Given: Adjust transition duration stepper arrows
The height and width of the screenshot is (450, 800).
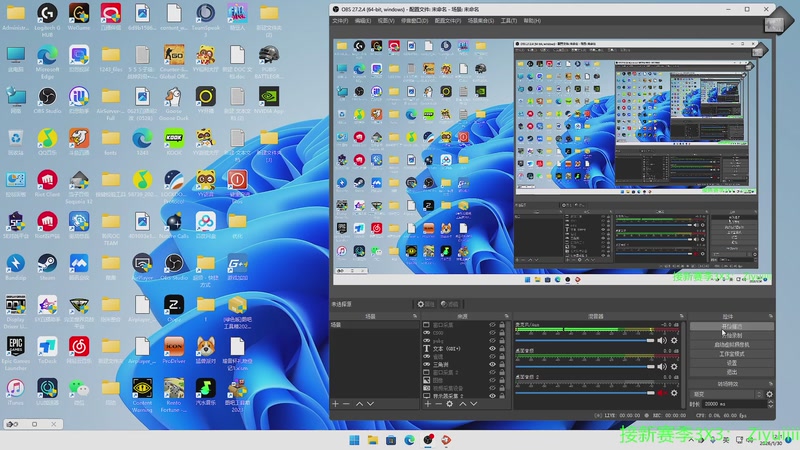Looking at the screenshot, I should click(x=769, y=403).
